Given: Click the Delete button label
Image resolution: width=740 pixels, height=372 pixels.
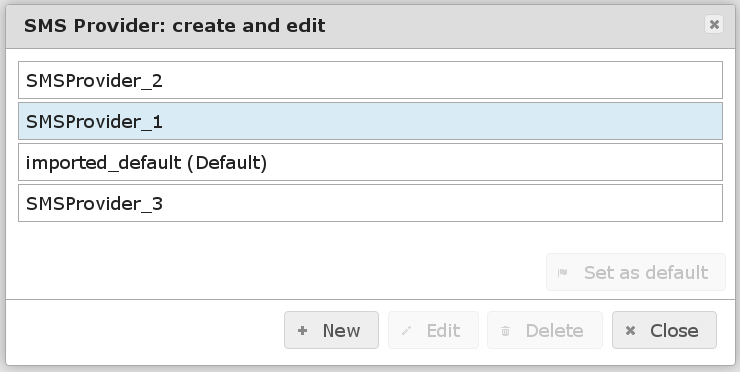Looking at the screenshot, I should [555, 330].
